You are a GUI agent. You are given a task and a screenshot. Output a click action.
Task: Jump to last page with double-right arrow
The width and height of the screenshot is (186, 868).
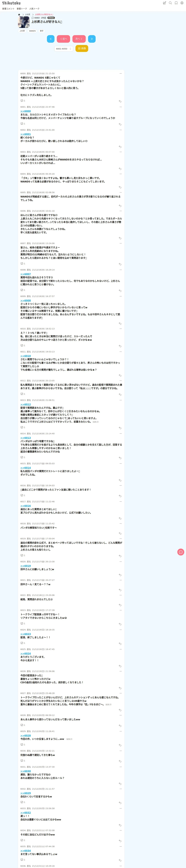click(x=92, y=39)
